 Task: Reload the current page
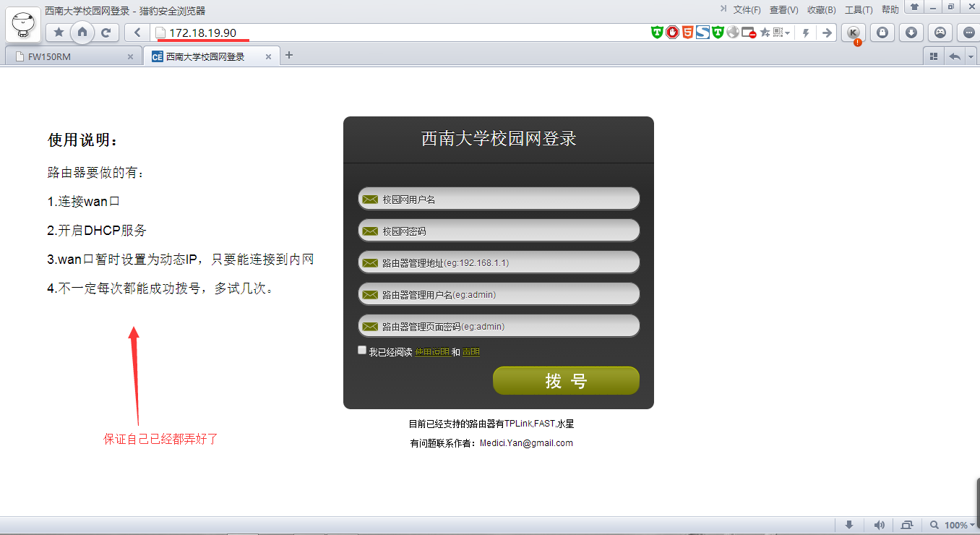point(106,33)
